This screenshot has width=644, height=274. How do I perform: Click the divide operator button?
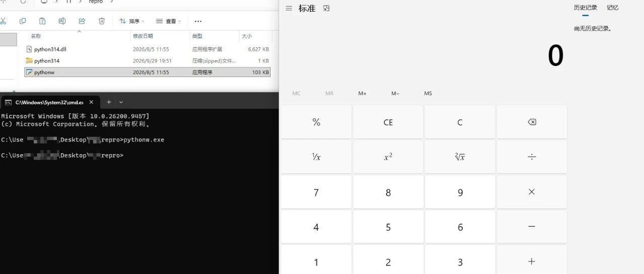tap(532, 157)
